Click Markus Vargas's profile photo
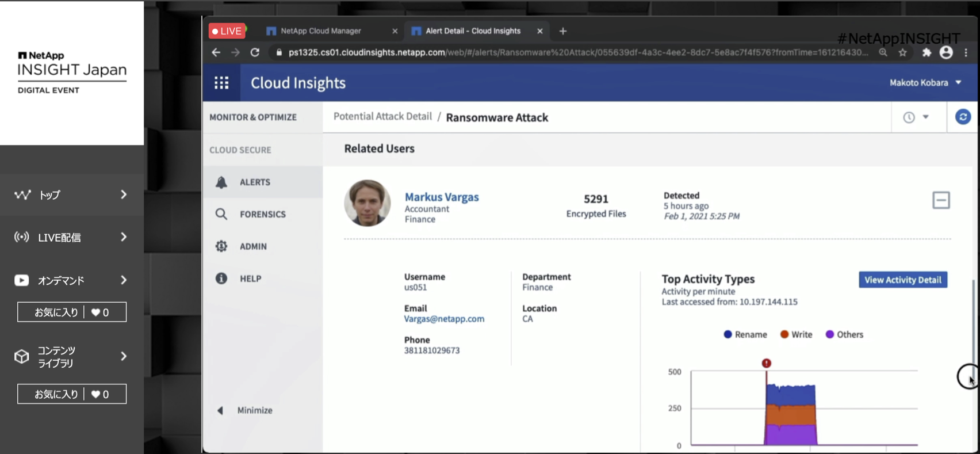 coord(367,203)
